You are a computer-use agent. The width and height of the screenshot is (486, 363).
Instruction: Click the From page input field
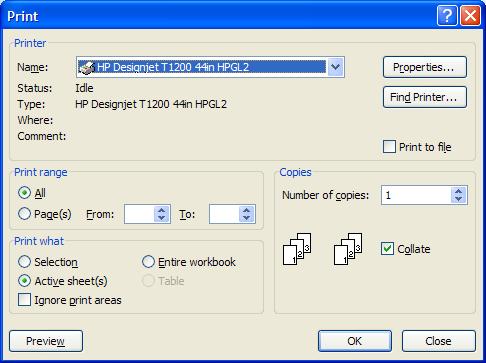(x=139, y=214)
